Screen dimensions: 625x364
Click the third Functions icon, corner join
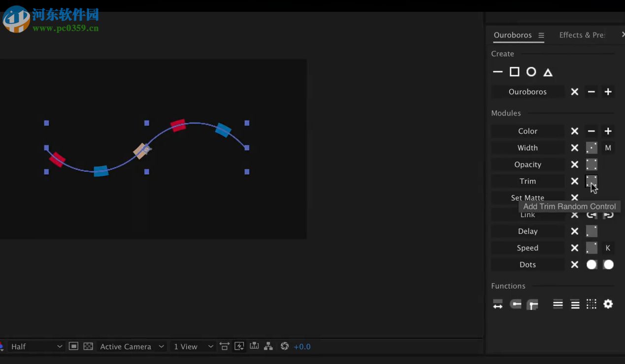point(532,304)
